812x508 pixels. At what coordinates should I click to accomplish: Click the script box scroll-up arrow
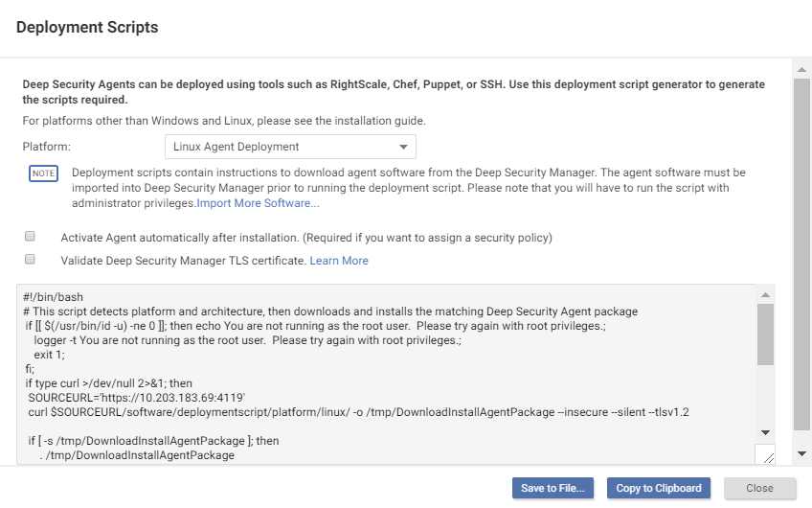click(x=765, y=294)
